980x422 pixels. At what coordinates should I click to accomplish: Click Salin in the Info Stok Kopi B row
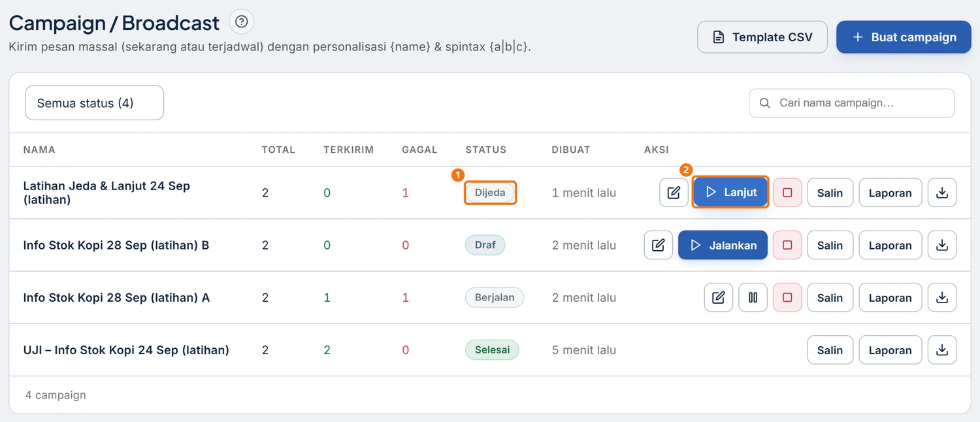click(830, 245)
